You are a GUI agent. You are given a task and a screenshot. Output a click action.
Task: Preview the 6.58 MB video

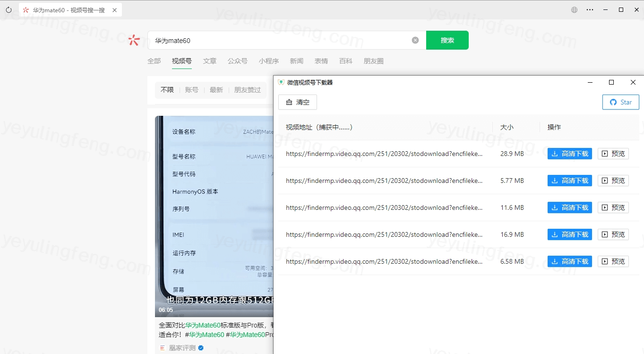click(x=613, y=261)
